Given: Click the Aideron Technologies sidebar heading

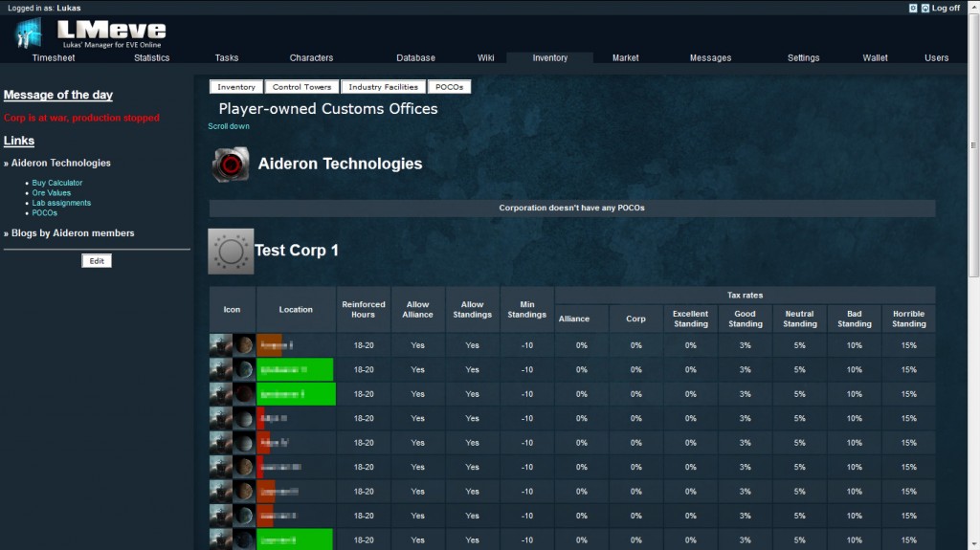Looking at the screenshot, I should (x=60, y=163).
